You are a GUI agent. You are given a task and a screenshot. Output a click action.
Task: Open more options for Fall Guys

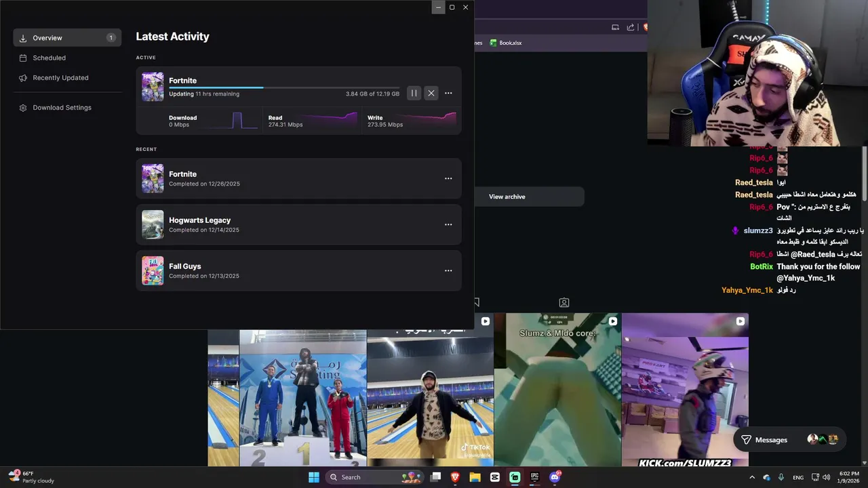(x=448, y=270)
